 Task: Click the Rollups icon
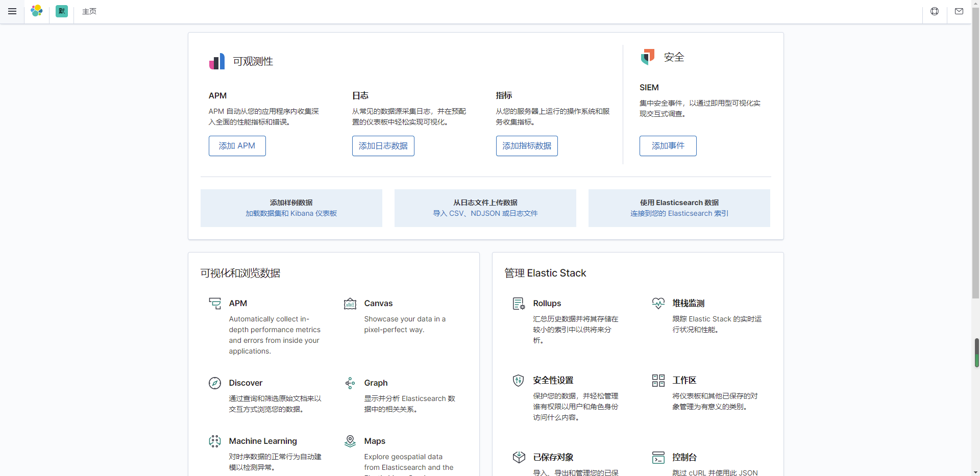point(519,304)
